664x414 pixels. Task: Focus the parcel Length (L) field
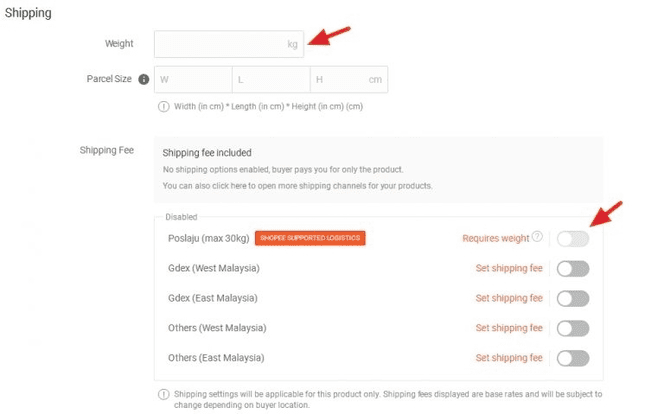(271, 80)
